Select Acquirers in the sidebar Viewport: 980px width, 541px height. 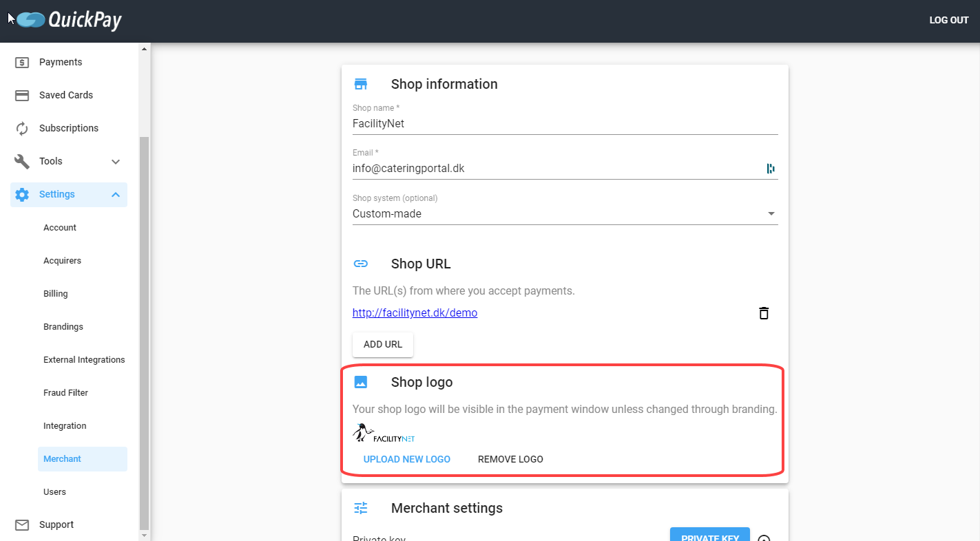tap(63, 261)
